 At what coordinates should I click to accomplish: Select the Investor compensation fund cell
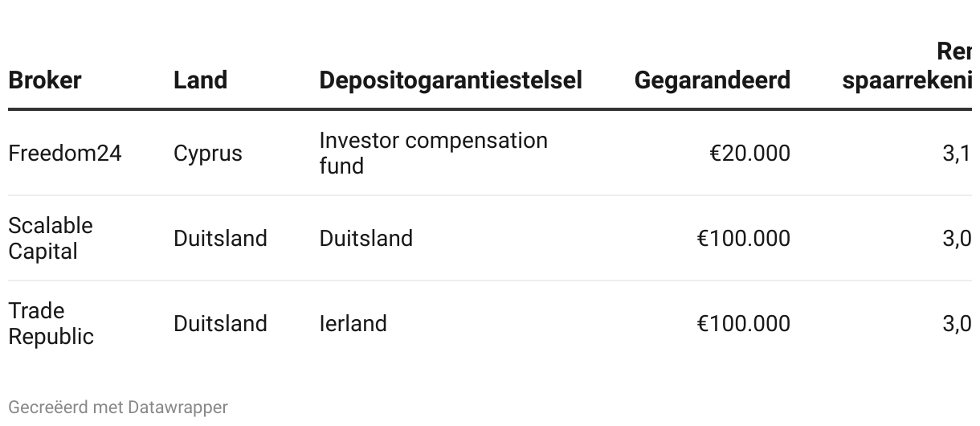coord(433,153)
